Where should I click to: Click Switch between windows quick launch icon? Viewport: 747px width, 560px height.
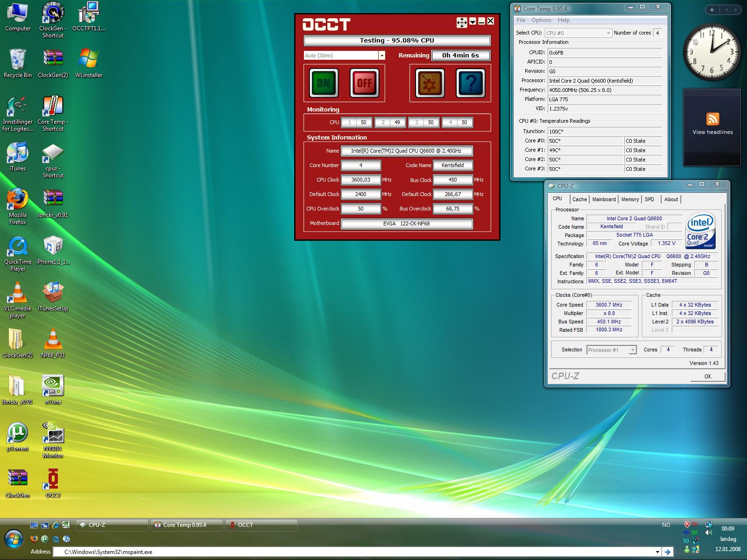point(45,525)
